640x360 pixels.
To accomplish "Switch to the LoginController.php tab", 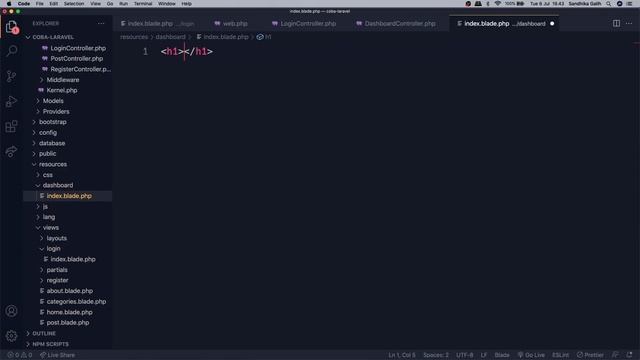I will point(304,24).
